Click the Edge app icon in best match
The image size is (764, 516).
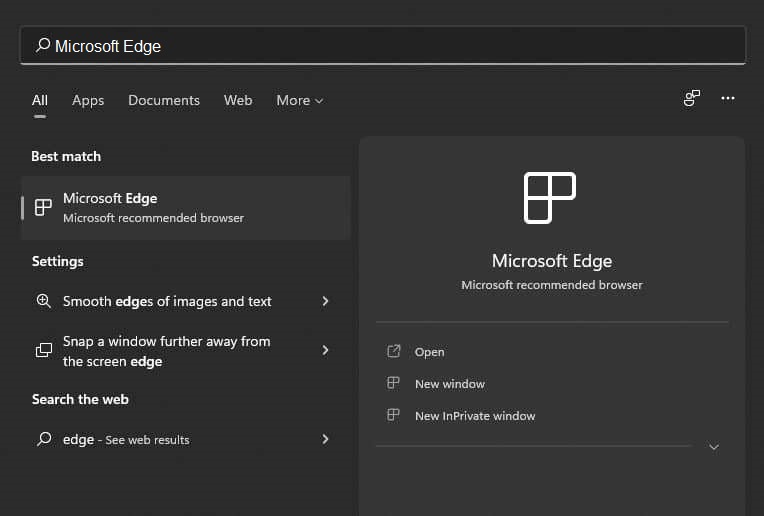[43, 207]
